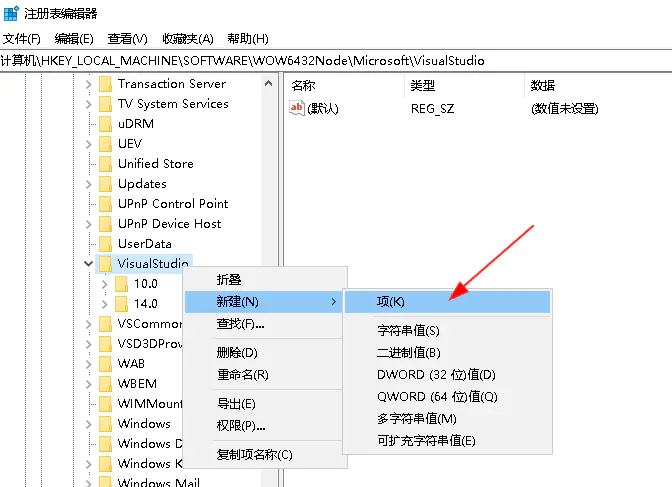
Task: Create a new 二进制值(B)
Action: [447, 352]
